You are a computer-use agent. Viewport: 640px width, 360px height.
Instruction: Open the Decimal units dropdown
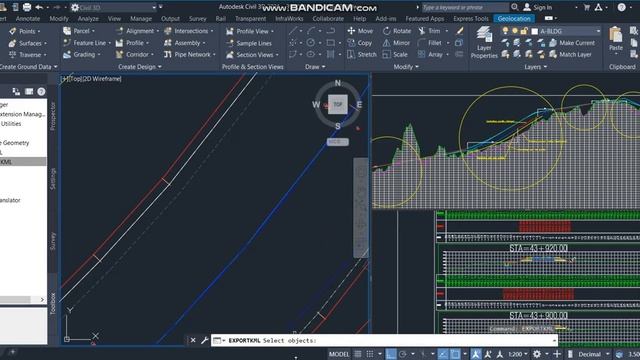(x=593, y=354)
